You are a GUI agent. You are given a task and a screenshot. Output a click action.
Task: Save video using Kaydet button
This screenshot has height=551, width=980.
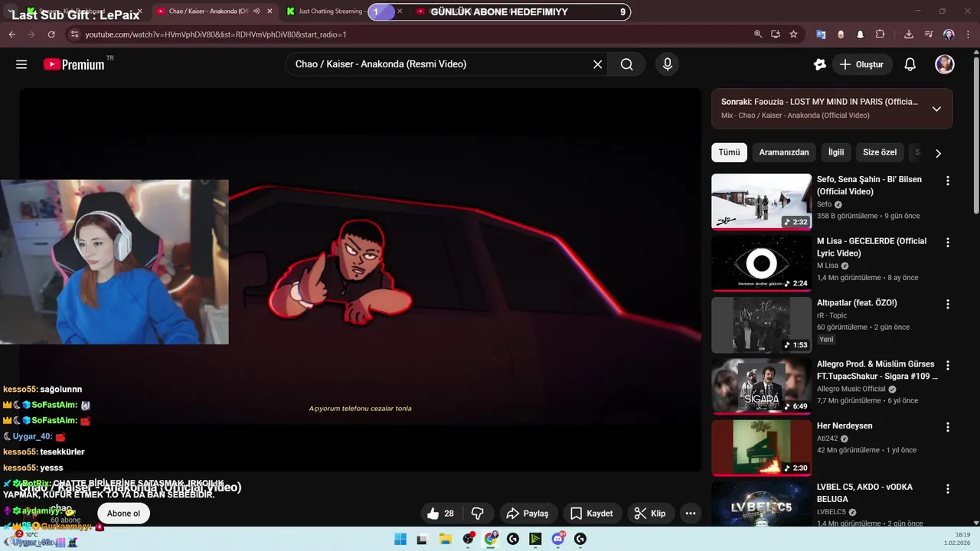[592, 514]
